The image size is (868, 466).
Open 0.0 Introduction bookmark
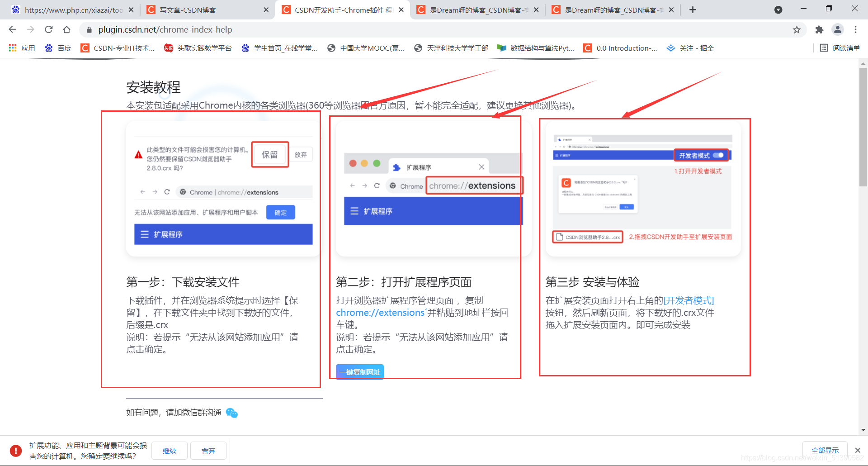click(620, 48)
